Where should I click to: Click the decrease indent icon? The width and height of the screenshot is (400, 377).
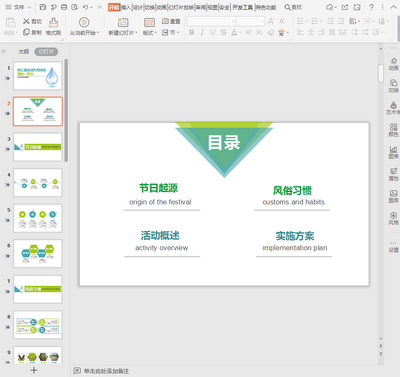point(330,21)
